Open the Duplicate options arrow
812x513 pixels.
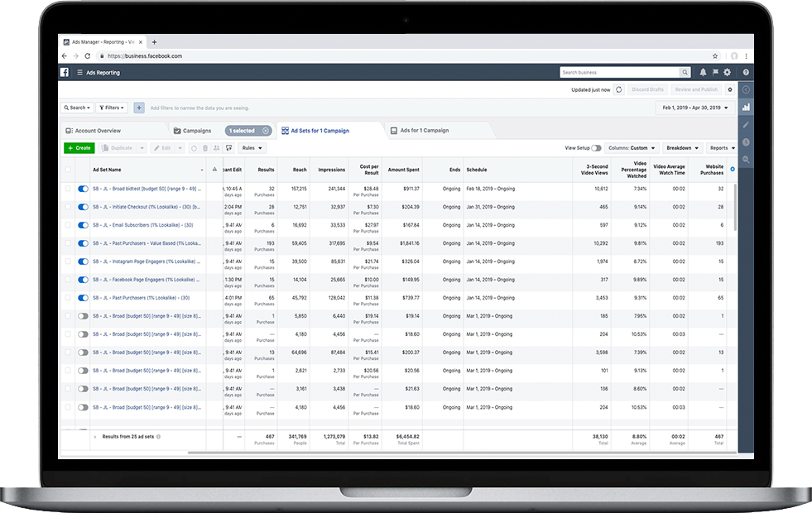[142, 148]
